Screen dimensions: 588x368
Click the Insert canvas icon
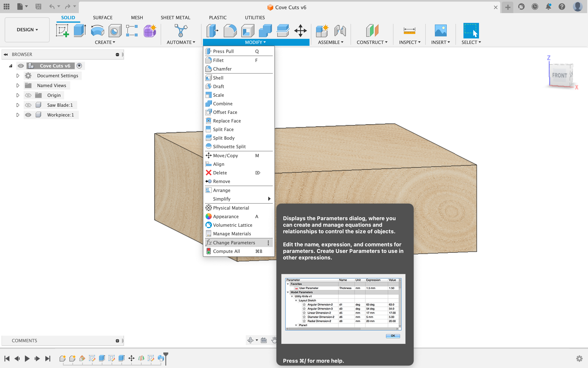[x=441, y=31]
